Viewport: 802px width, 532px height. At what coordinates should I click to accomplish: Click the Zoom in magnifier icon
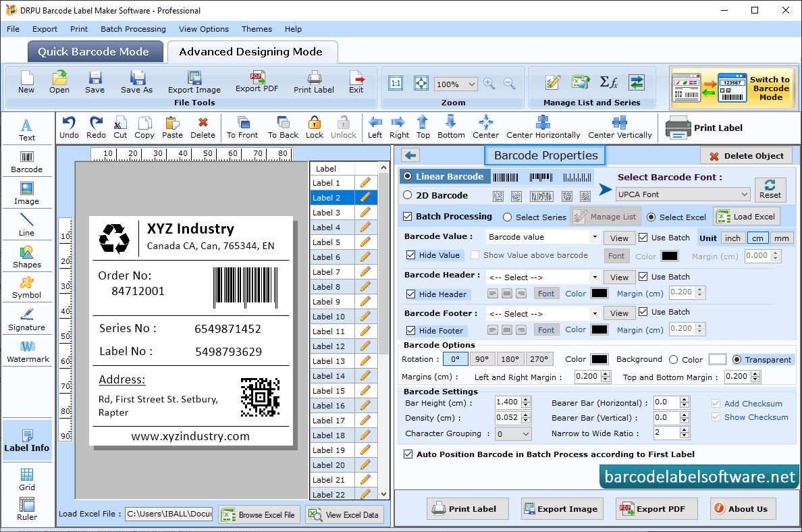pos(489,84)
